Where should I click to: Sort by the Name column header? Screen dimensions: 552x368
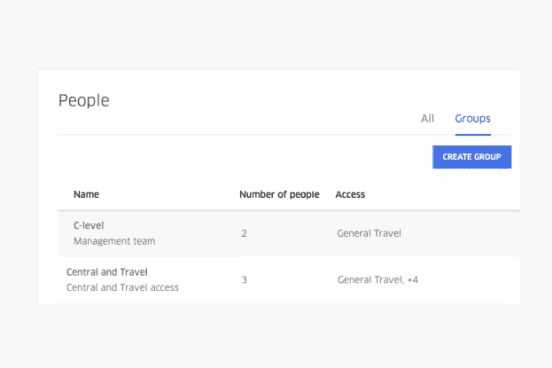pyautogui.click(x=86, y=194)
